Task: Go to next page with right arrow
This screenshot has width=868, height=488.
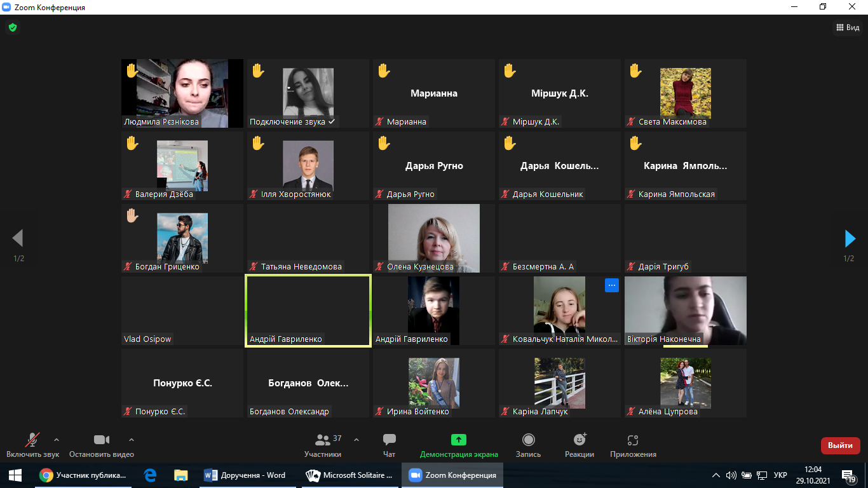Action: [x=850, y=238]
